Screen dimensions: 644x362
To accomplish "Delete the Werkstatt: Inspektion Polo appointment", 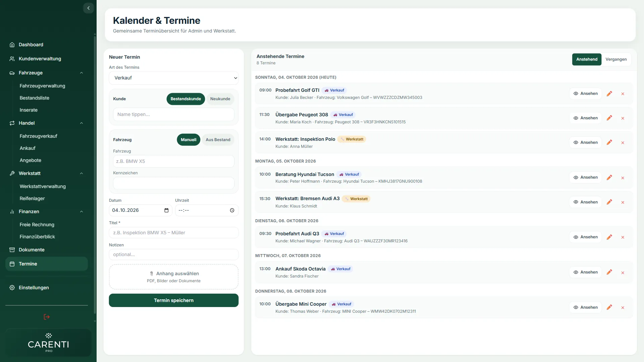I will point(623,143).
